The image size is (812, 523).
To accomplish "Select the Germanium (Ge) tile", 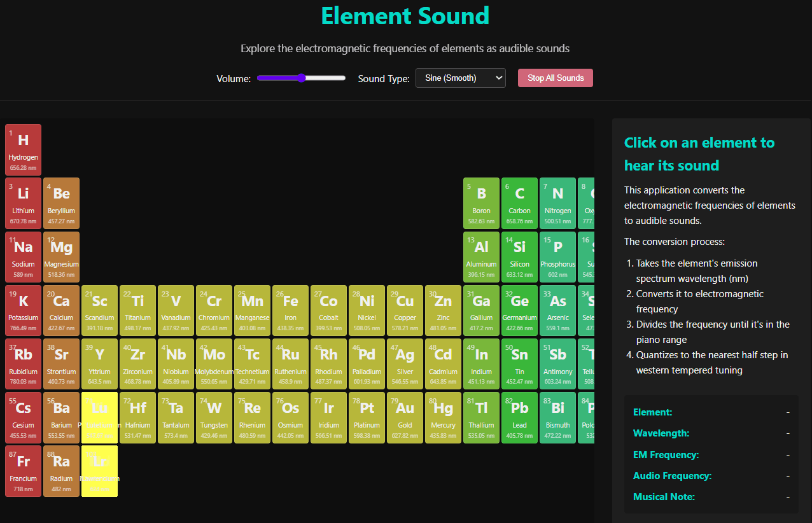I will [519, 310].
